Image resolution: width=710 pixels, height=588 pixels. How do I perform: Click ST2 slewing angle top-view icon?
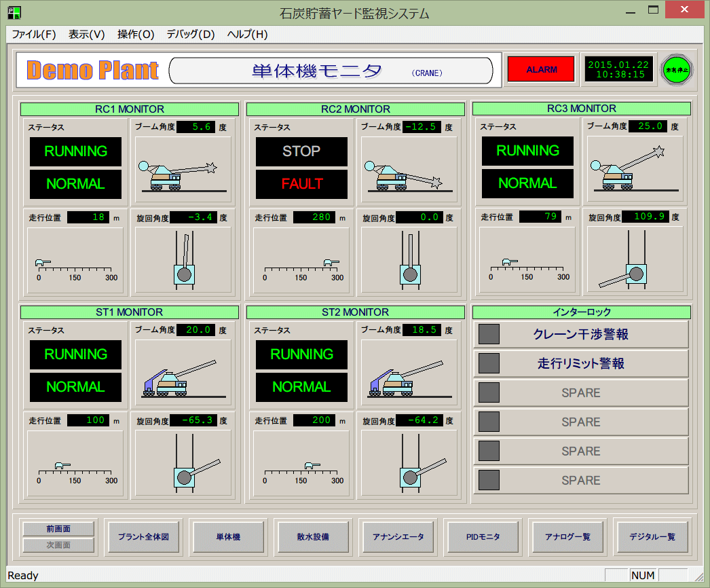tap(422, 464)
